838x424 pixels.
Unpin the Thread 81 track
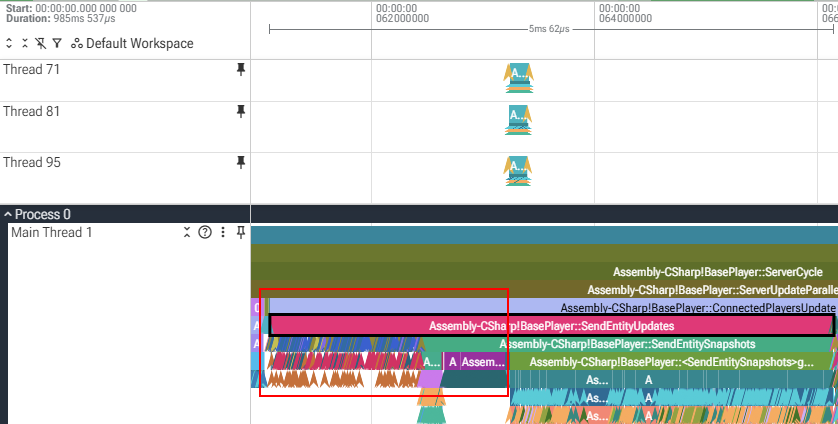(x=241, y=111)
